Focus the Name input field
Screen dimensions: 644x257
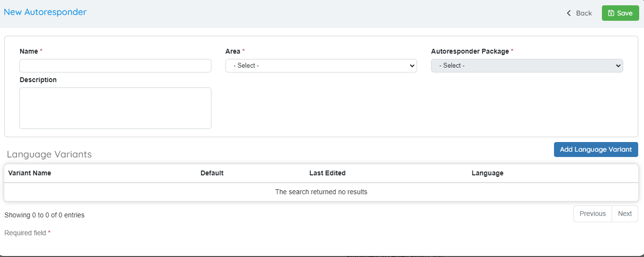[x=115, y=66]
